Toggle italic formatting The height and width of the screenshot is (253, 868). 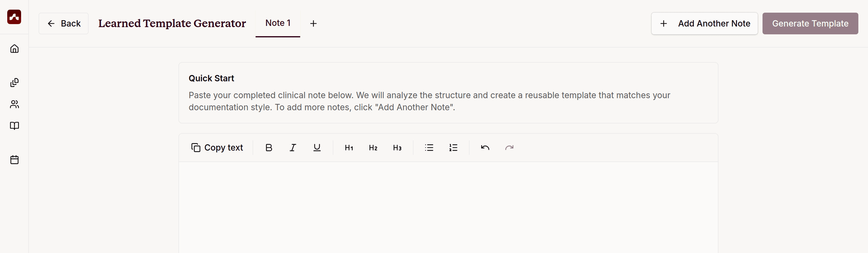pyautogui.click(x=293, y=148)
